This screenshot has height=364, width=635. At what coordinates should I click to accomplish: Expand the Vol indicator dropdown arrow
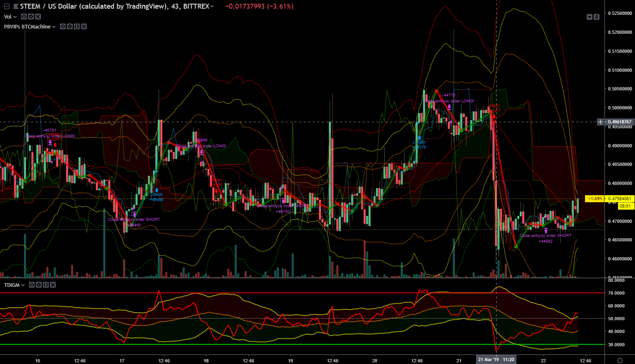(15, 17)
